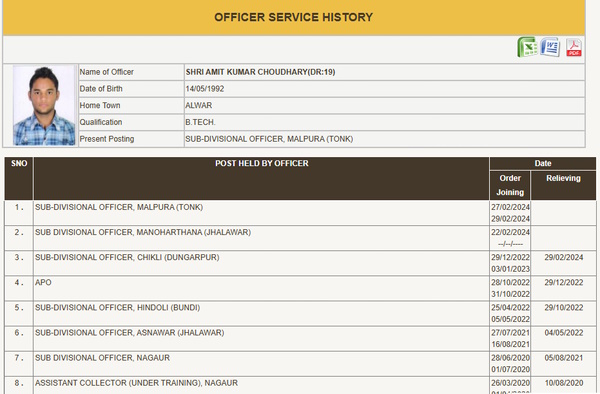Click order date 22/02/2024
This screenshot has height=394, width=600.
click(510, 232)
